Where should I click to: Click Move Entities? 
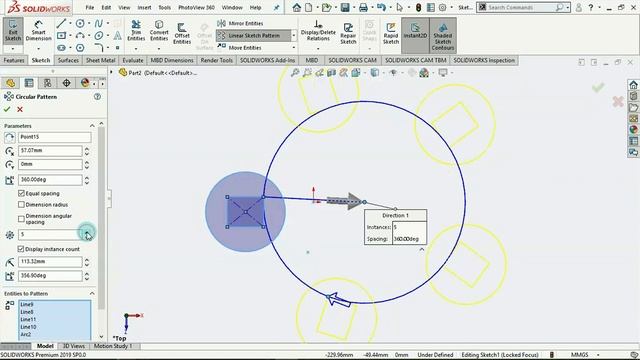click(x=240, y=48)
